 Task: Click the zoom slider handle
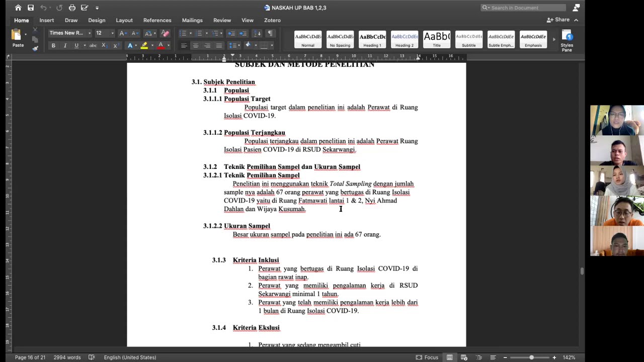click(x=531, y=357)
